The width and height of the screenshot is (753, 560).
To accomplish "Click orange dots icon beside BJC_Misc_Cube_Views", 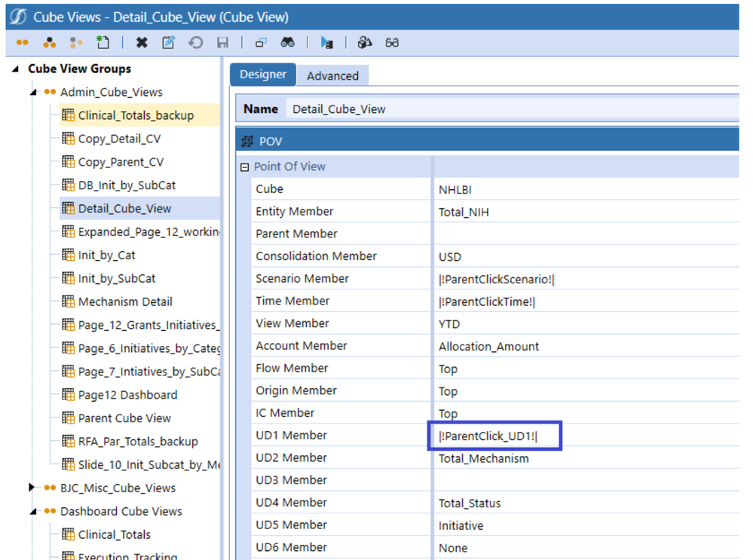I will click(50, 488).
